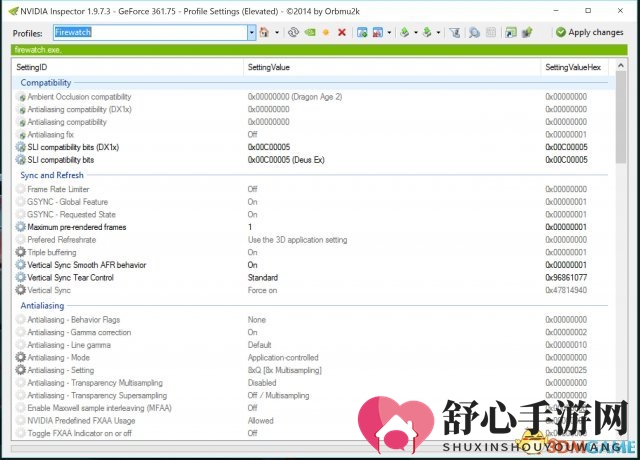Click the Apply changes button
640x460 pixels.
[589, 32]
